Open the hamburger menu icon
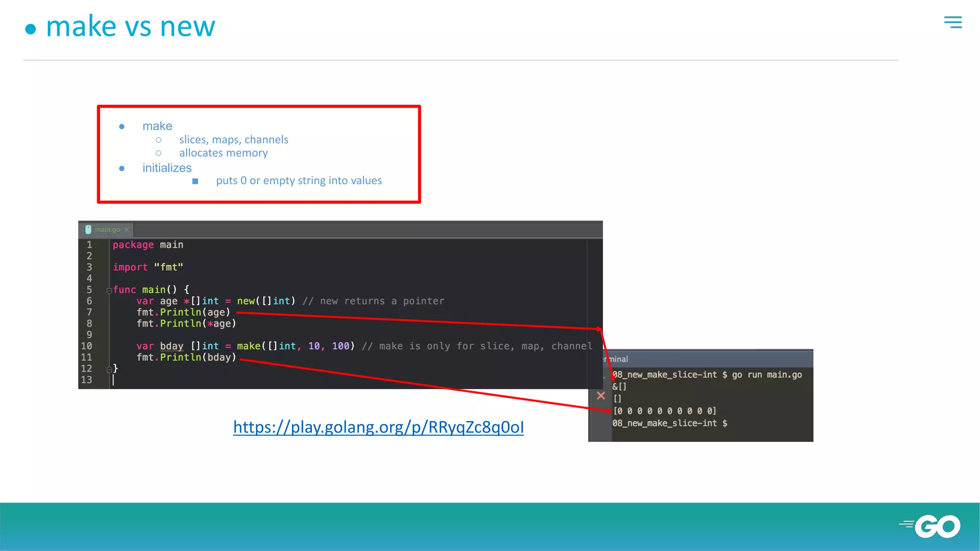This screenshot has height=551, width=980. click(x=953, y=22)
